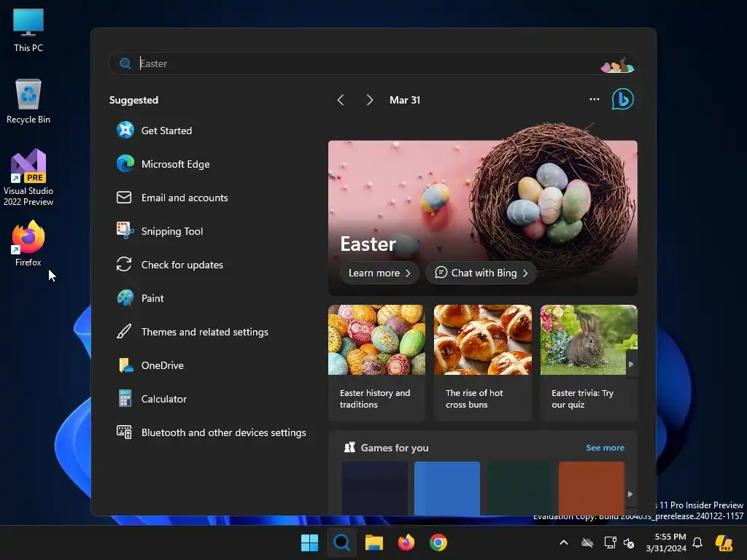Viewport: 747px width, 560px height.
Task: Open Easter history and traditions card
Action: click(376, 363)
